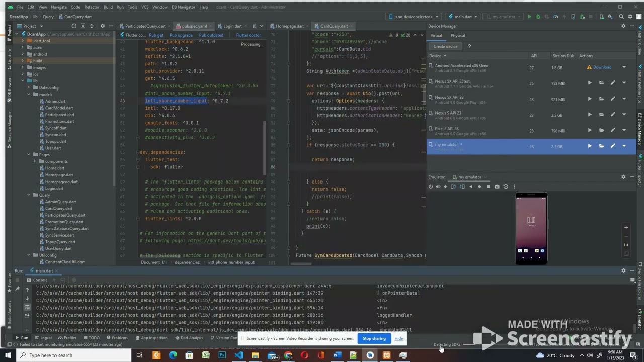The width and height of the screenshot is (644, 362).
Task: Click Flutter doctor link
Action: pos(249,35)
